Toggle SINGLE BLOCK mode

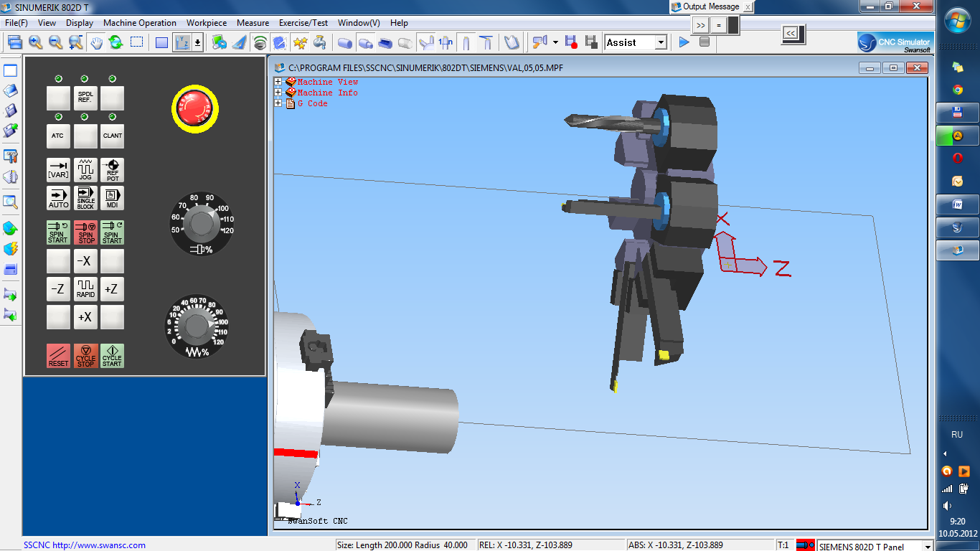click(85, 198)
